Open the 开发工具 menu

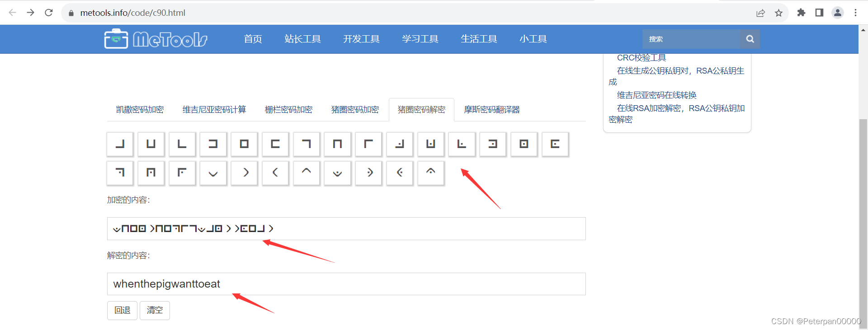click(361, 39)
